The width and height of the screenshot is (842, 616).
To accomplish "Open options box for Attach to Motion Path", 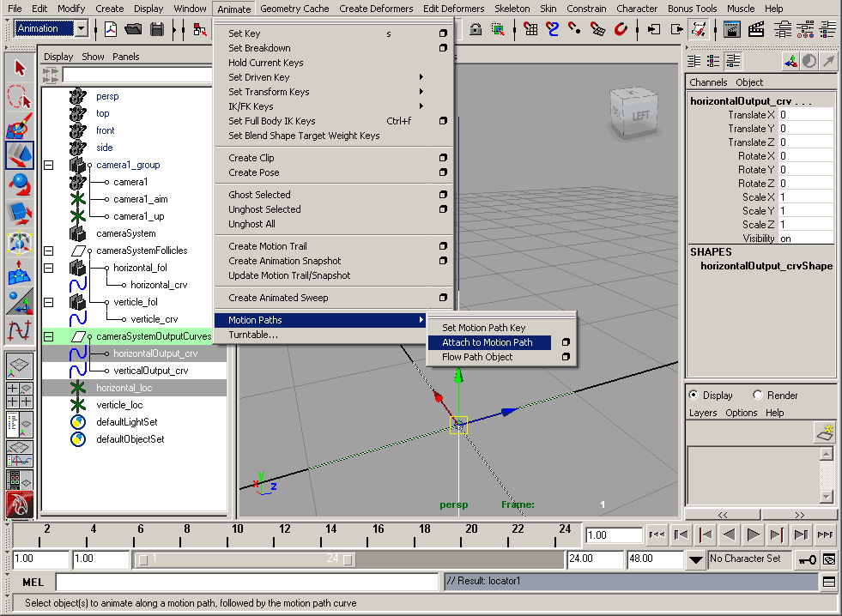I will 566,342.
